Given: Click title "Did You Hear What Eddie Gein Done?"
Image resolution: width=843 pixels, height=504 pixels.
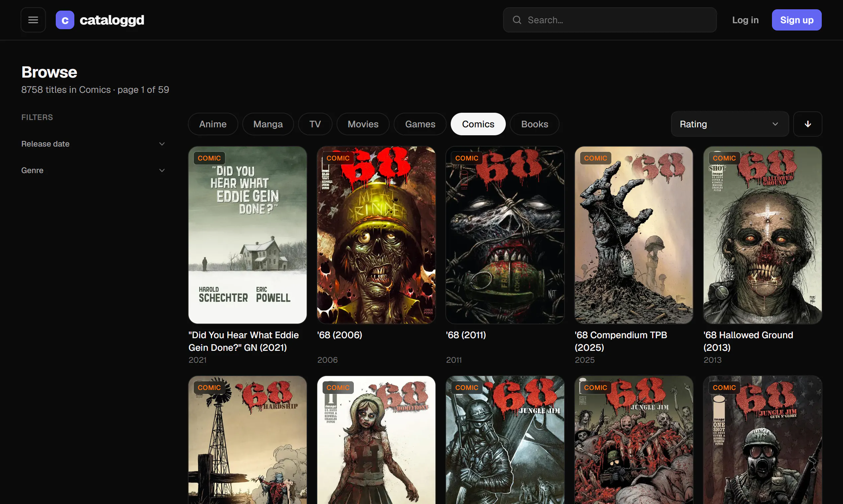Looking at the screenshot, I should [243, 341].
